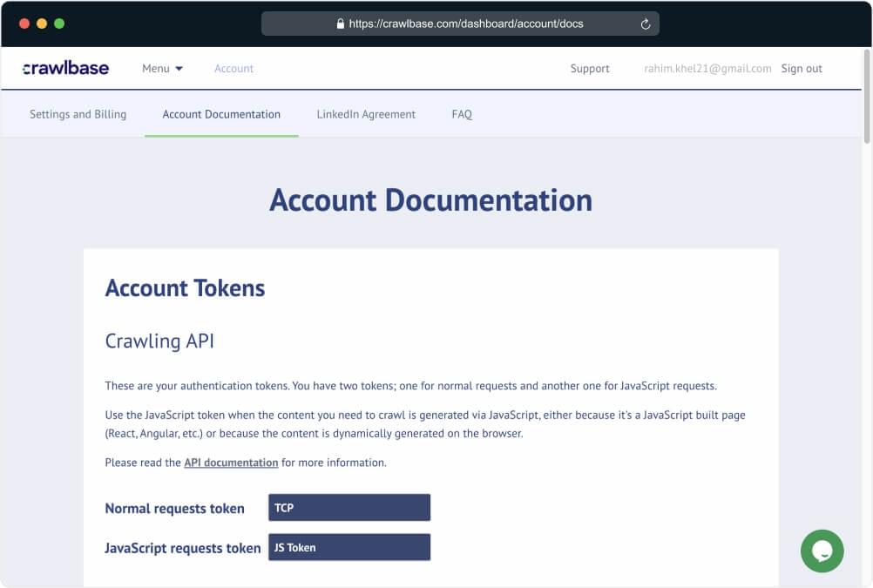The image size is (873, 588).
Task: Click the green chat bubble icon
Action: point(822,551)
